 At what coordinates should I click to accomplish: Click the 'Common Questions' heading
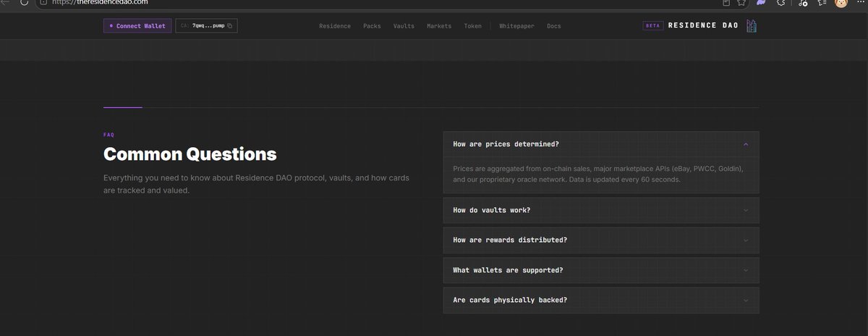coord(190,154)
